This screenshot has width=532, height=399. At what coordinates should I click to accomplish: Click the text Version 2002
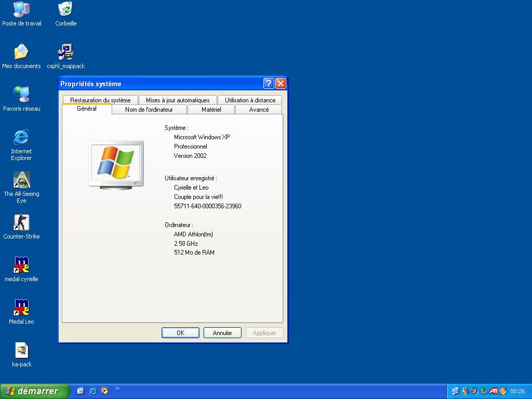click(x=190, y=156)
